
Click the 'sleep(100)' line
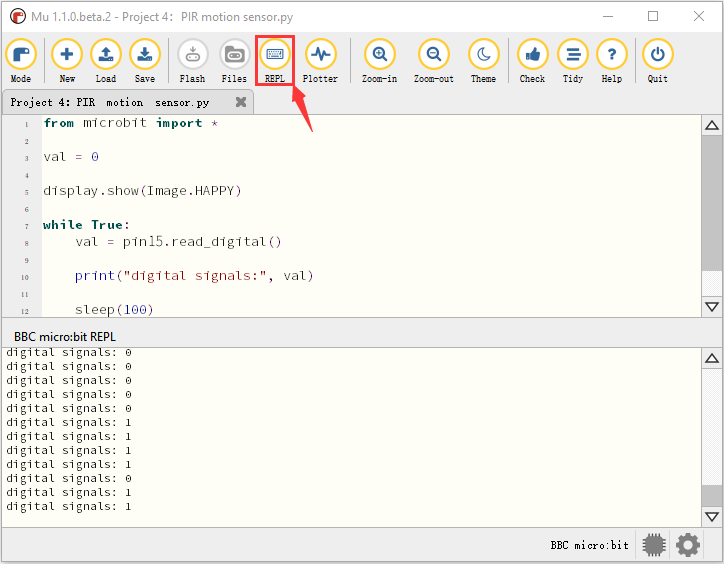[114, 309]
